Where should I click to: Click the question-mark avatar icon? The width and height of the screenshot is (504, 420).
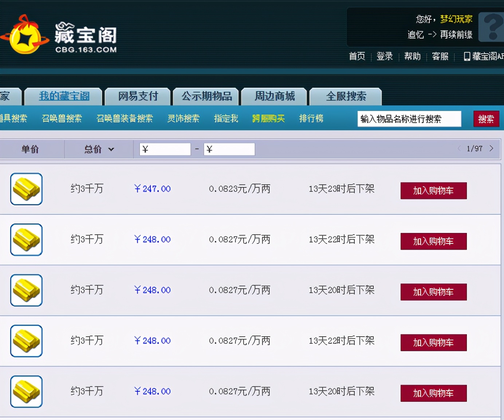492,27
